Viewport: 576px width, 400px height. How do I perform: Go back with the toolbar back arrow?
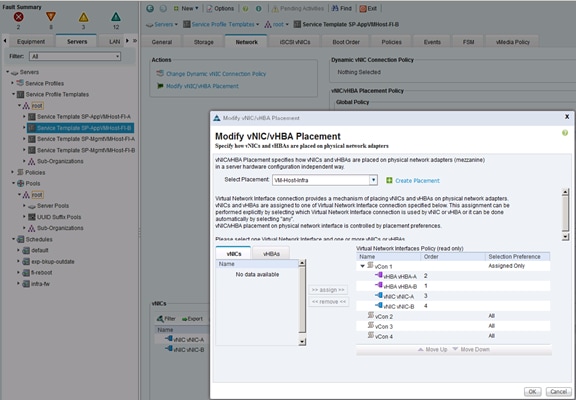click(x=150, y=8)
